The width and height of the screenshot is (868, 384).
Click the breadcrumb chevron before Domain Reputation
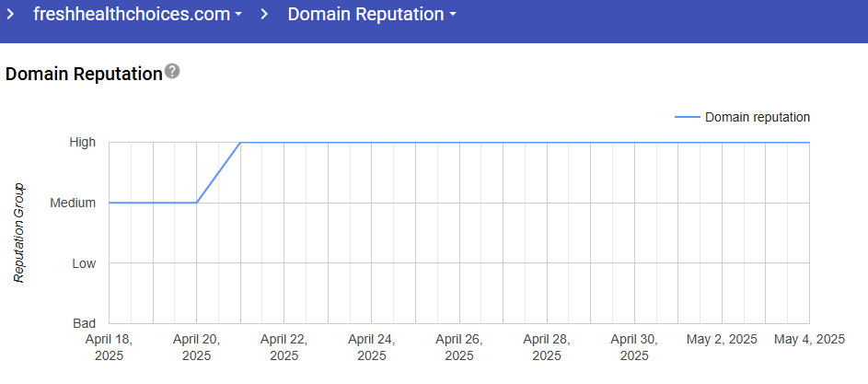(x=265, y=15)
